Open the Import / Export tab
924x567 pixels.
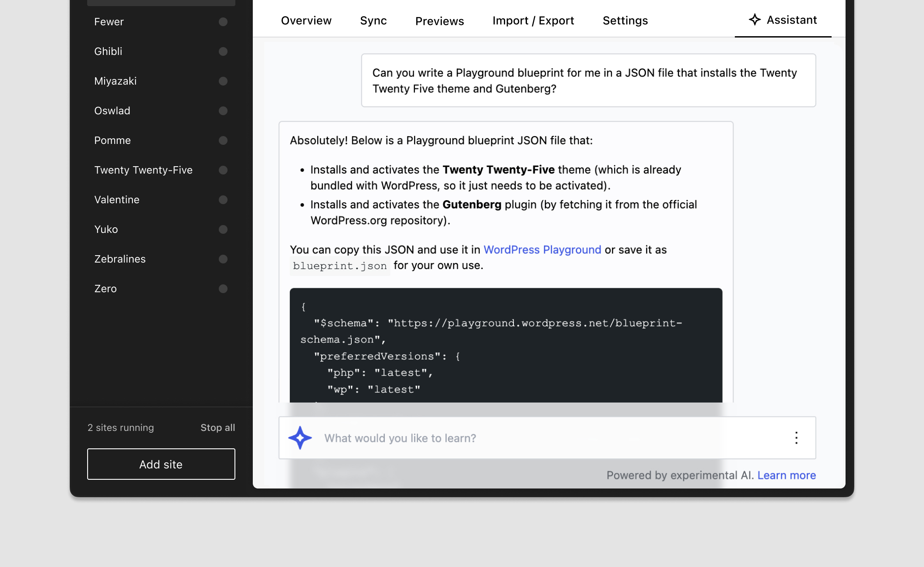[533, 20]
